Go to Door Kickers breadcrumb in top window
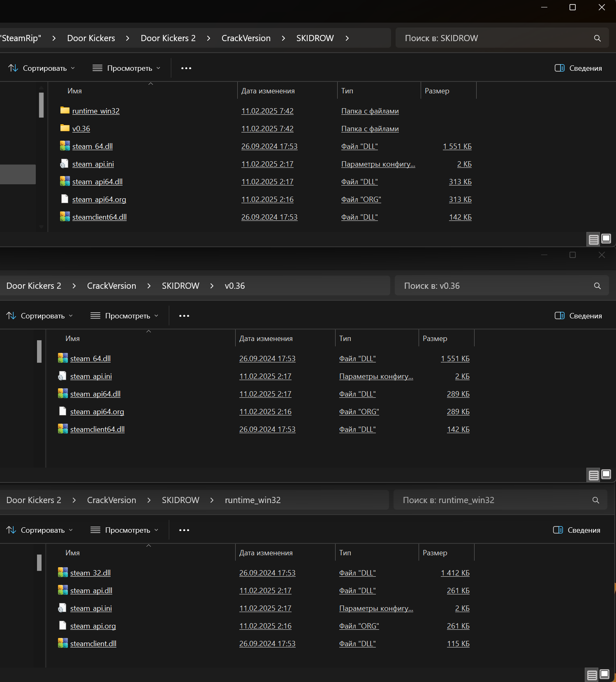 (91, 38)
